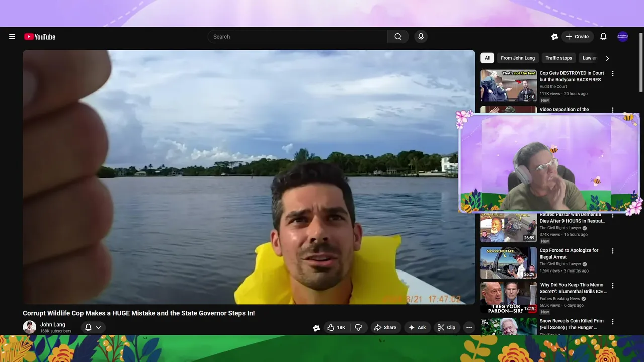Expand notification options chevron
This screenshot has height=362, width=644.
point(98,328)
